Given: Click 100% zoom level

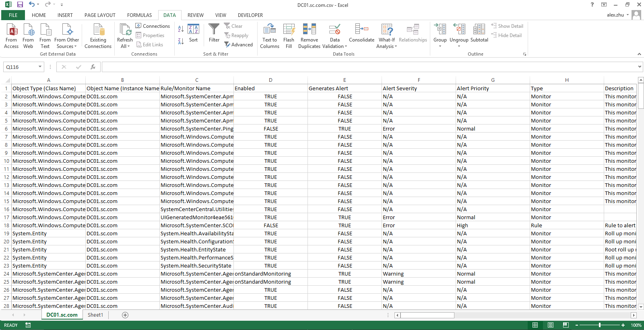Looking at the screenshot, I should (x=636, y=325).
